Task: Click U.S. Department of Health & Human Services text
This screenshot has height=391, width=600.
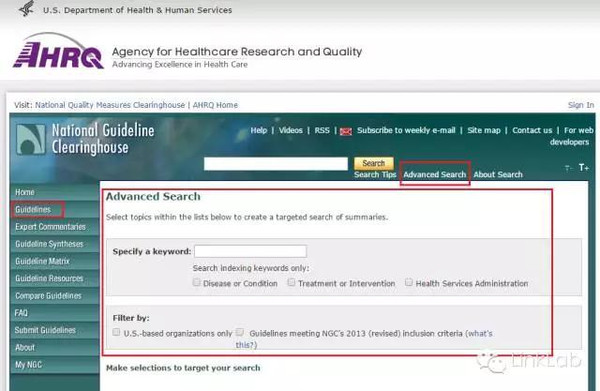Action: 137,10
